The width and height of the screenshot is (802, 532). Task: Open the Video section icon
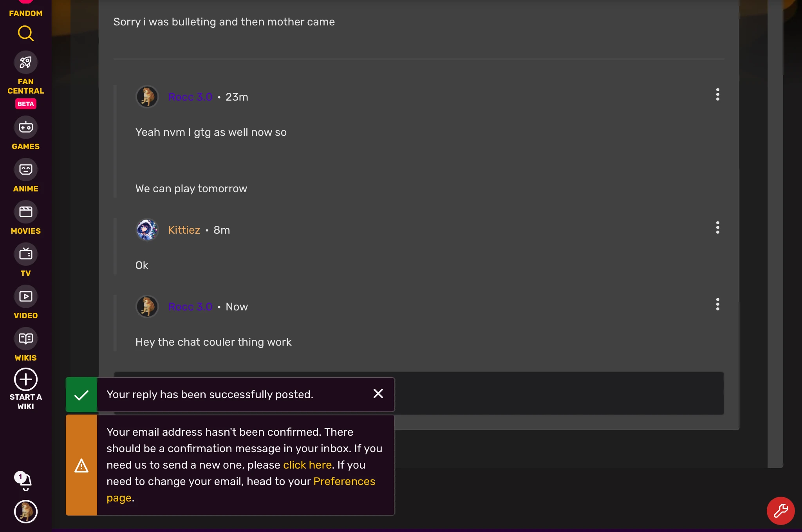tap(25, 297)
